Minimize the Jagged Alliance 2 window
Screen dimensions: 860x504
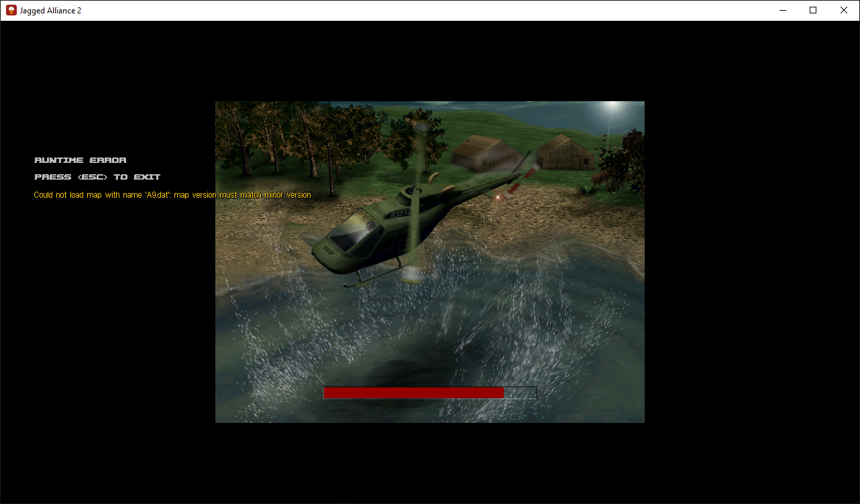tap(782, 10)
